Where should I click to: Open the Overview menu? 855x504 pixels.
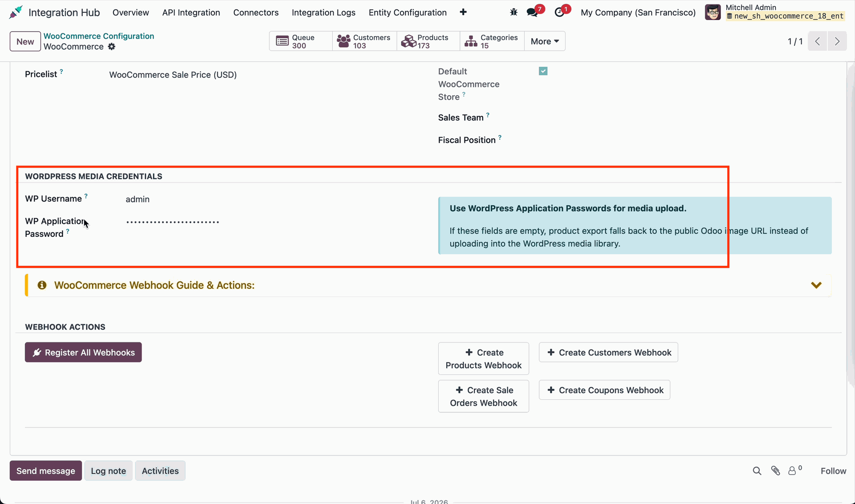tap(130, 12)
